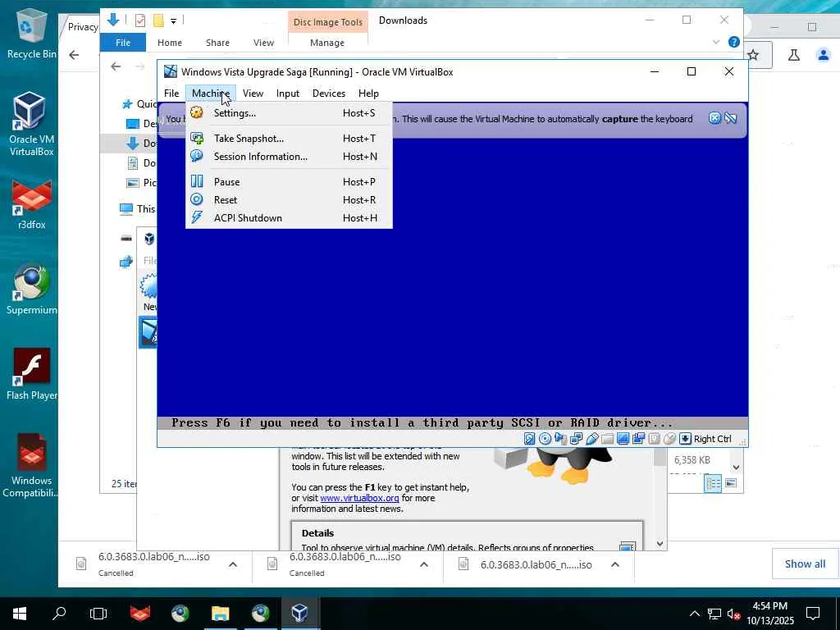
Task: Open the Manage ribbon tab
Action: pos(327,43)
